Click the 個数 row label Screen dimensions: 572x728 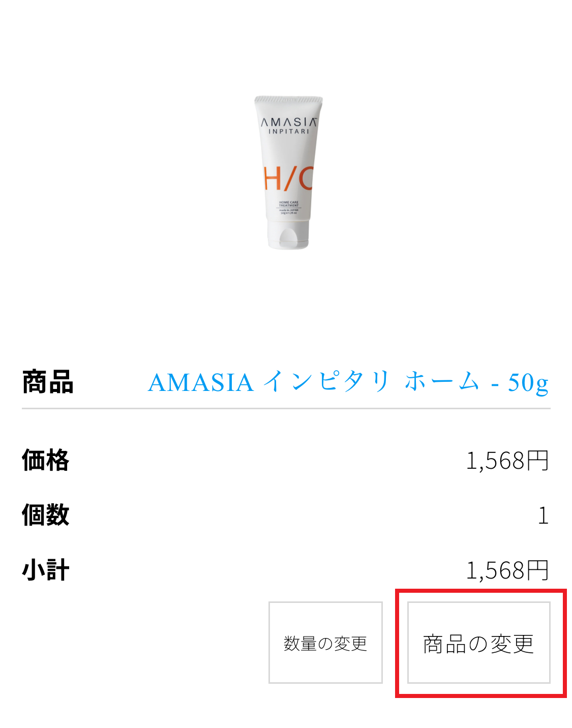coord(45,515)
